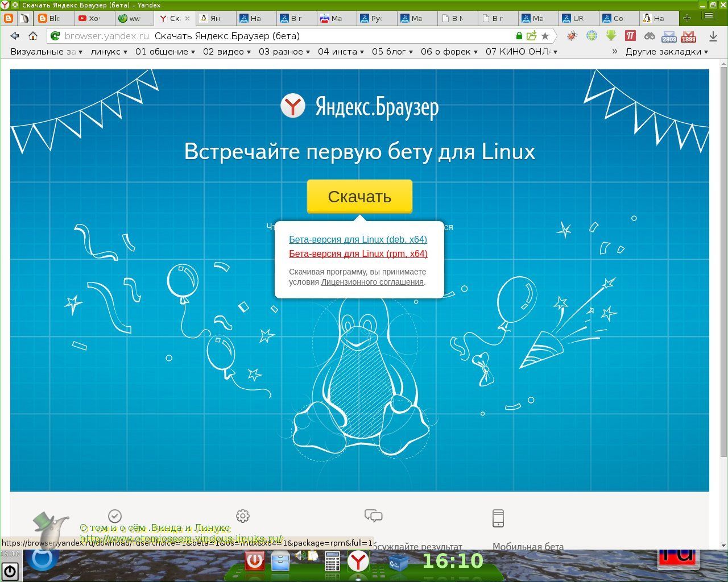Open the red P extension icon
This screenshot has width=728, height=582.
point(630,36)
